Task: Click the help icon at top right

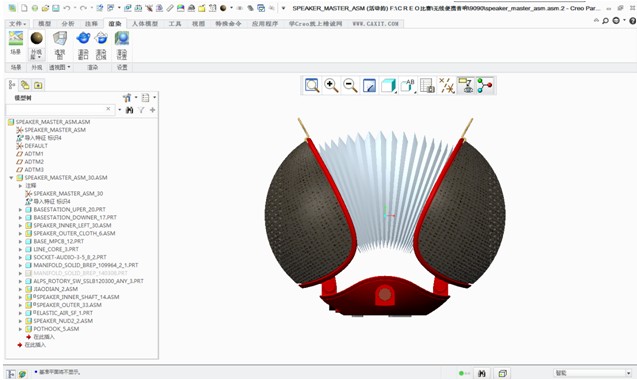Action: [632, 20]
